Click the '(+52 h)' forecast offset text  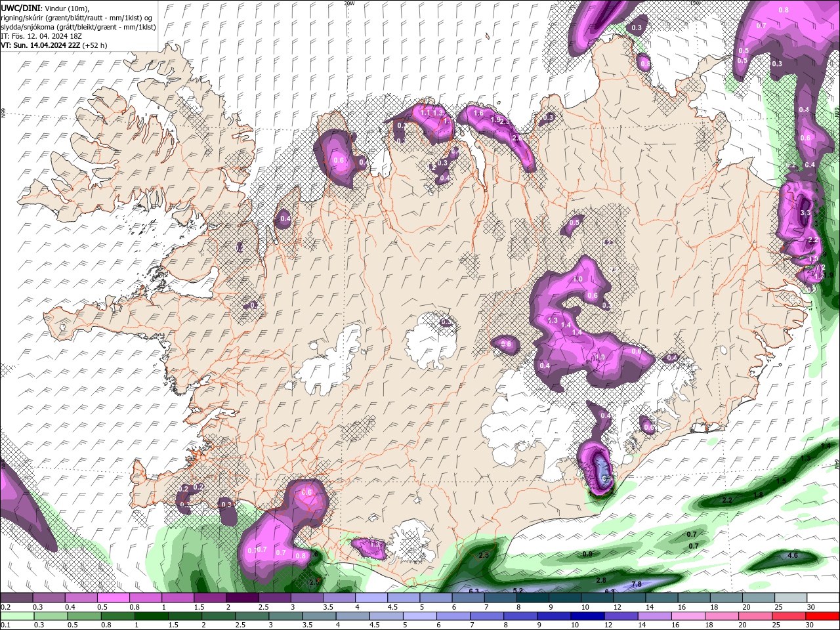click(x=94, y=45)
